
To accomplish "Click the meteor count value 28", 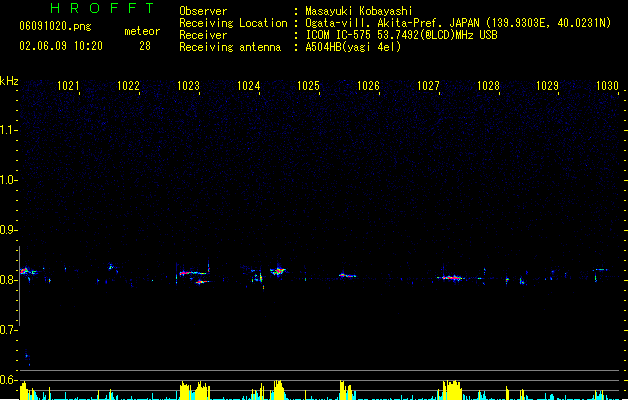I will 145,46.
